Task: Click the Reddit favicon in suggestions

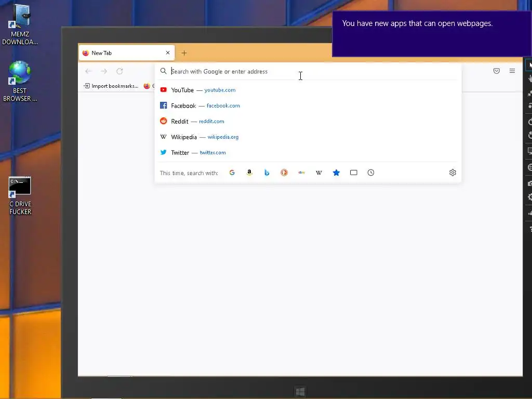Action: coord(164,121)
